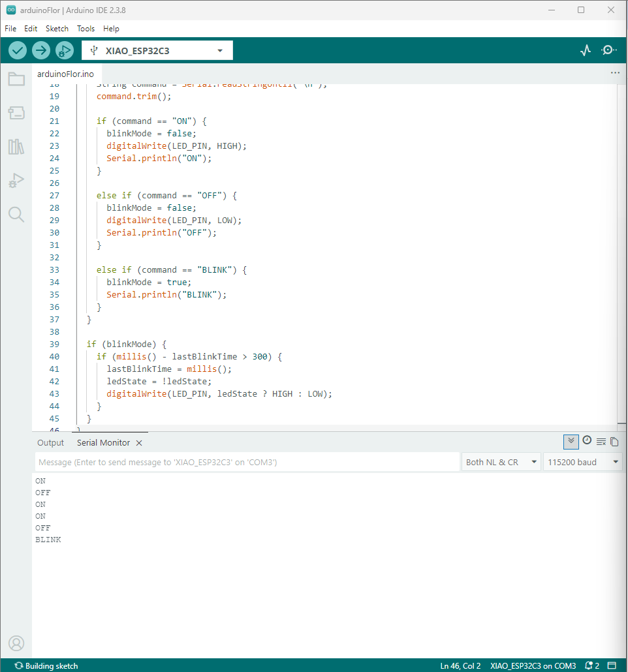Click lastBlinkTime = millis(); code line
The height and width of the screenshot is (672, 628).
(169, 369)
